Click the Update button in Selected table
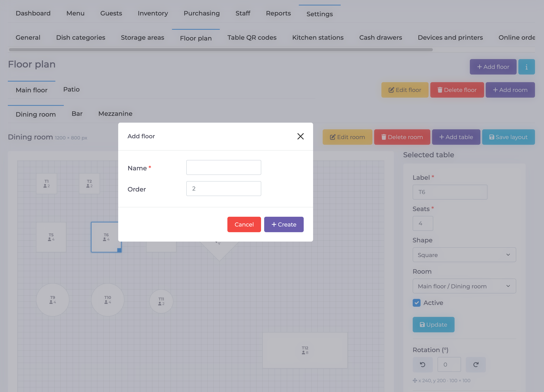This screenshot has width=544, height=392. coord(433,325)
